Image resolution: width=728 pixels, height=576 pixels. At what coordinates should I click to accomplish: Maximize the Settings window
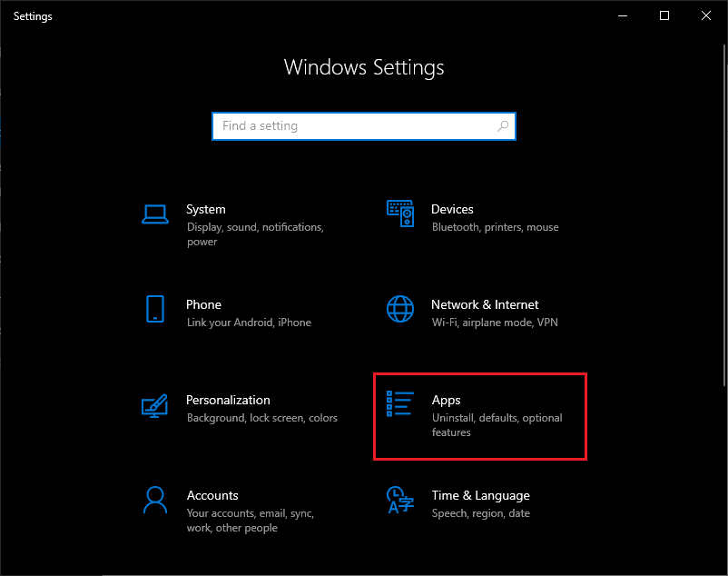pyautogui.click(x=664, y=15)
